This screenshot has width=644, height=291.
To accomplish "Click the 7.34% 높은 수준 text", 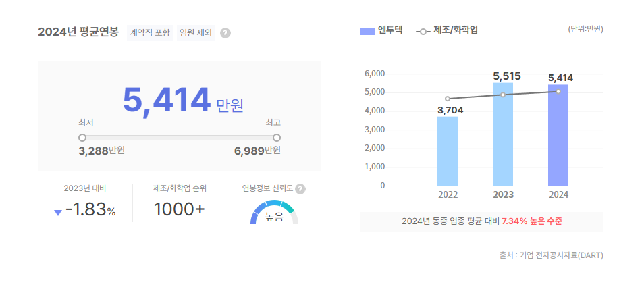I will [x=532, y=221].
